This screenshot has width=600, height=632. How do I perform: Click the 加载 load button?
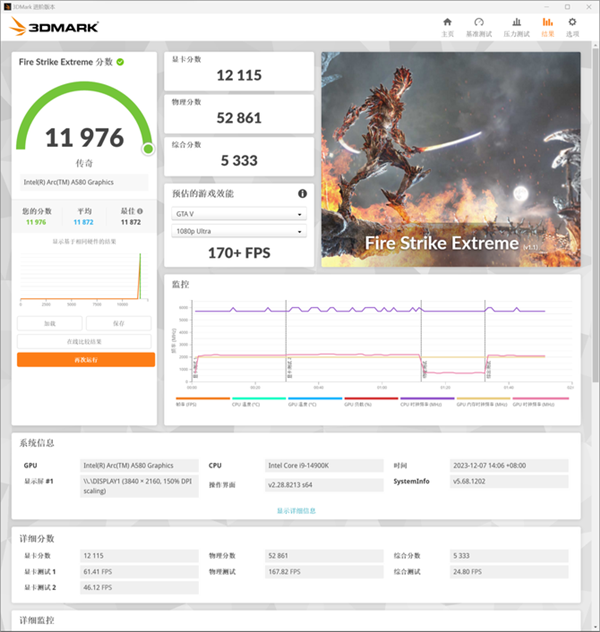(x=49, y=324)
